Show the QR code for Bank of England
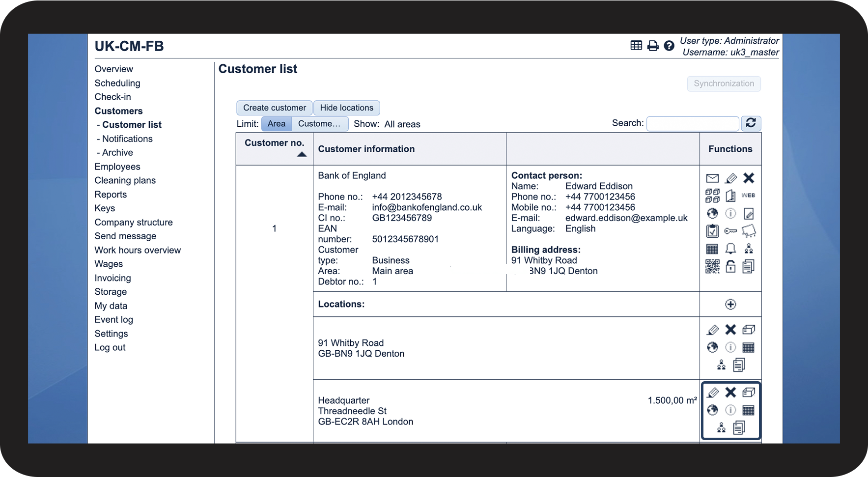 [x=712, y=266]
